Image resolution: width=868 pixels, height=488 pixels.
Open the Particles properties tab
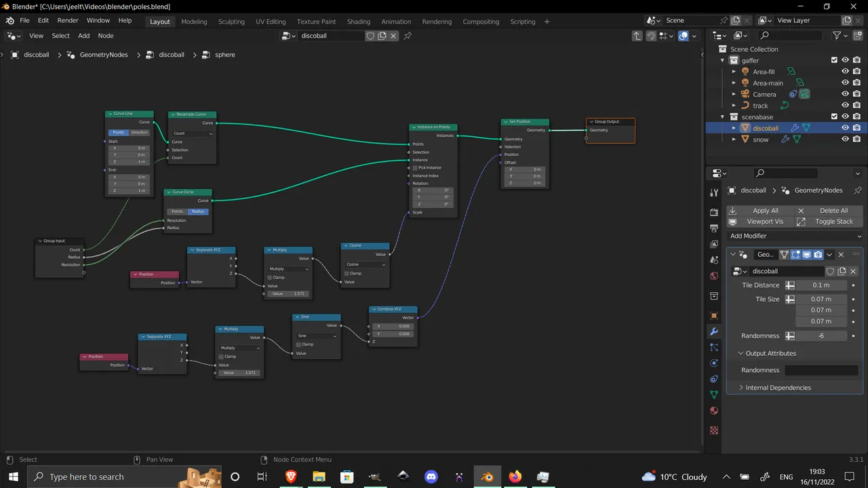(x=713, y=347)
